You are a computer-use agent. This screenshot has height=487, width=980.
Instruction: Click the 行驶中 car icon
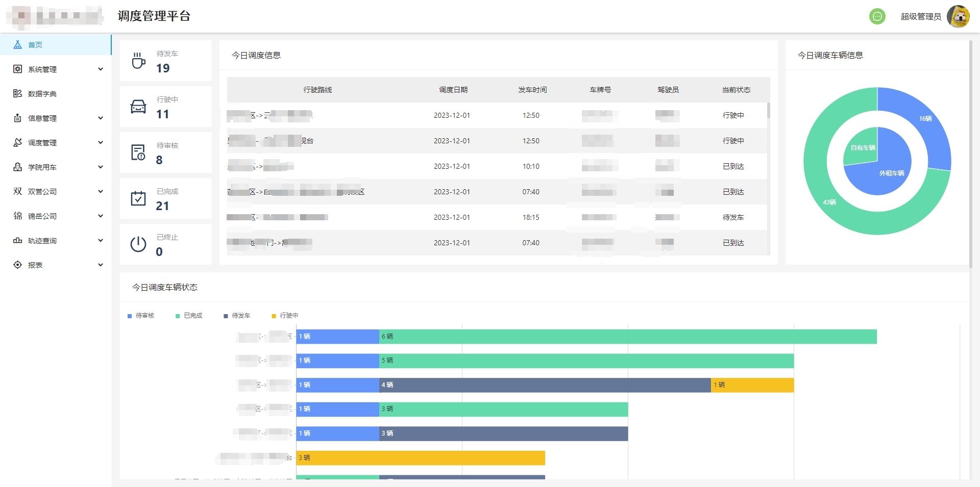138,107
